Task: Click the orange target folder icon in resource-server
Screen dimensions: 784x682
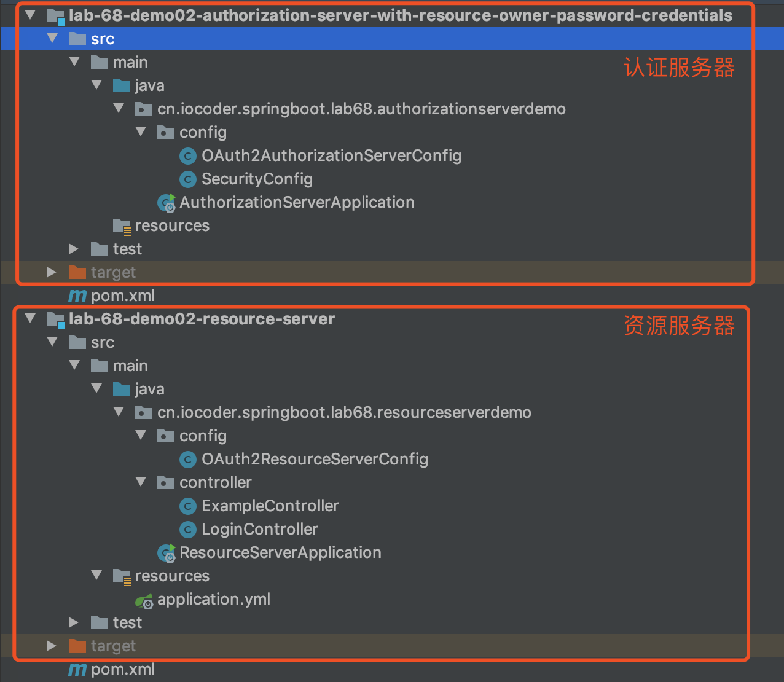Action: 77,646
